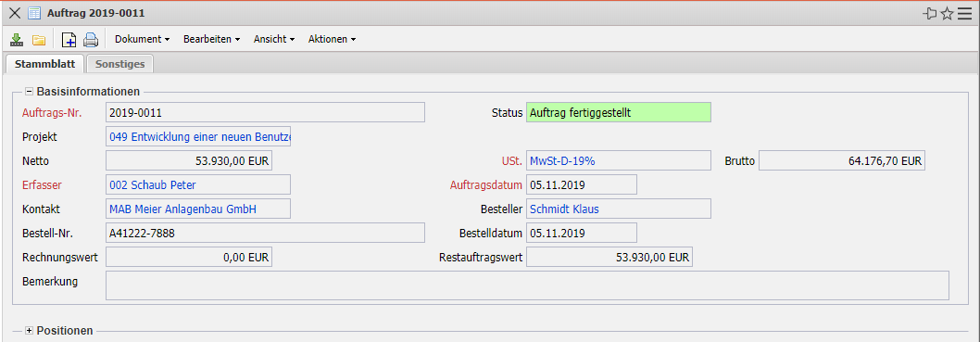Viewport: 980px width, 342px height.
Task: Open the Bearbeiten dropdown menu
Action: 212,39
